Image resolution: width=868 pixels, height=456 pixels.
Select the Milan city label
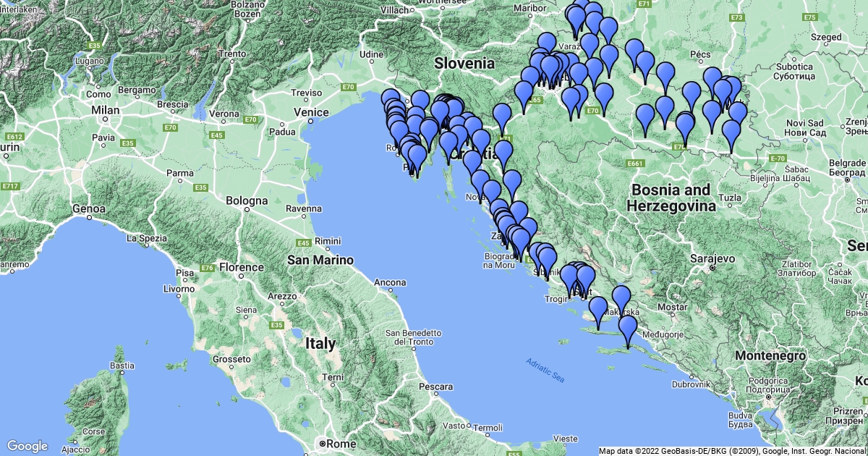pyautogui.click(x=105, y=110)
